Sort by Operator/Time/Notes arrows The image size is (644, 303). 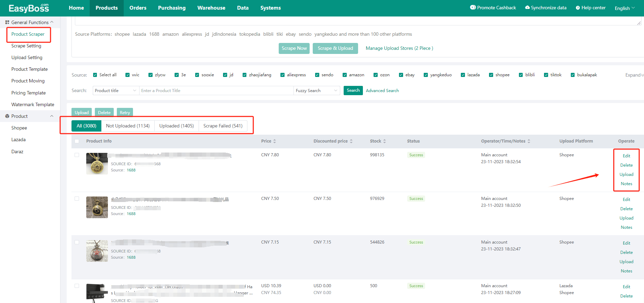[529, 141]
